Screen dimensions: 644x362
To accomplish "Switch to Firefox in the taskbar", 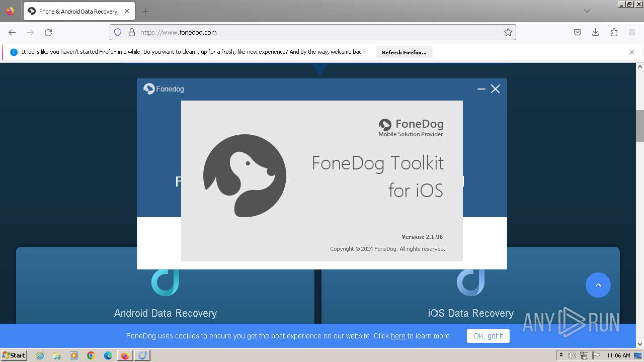I will click(125, 355).
